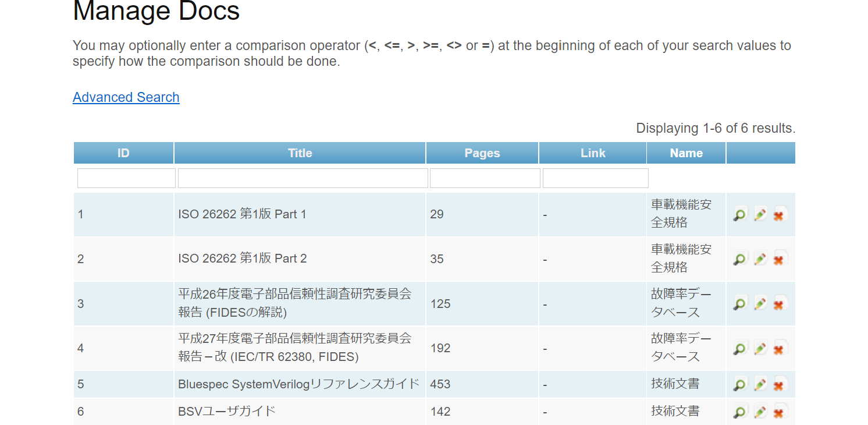
Task: Sort documents by Pages column header
Action: [482, 153]
